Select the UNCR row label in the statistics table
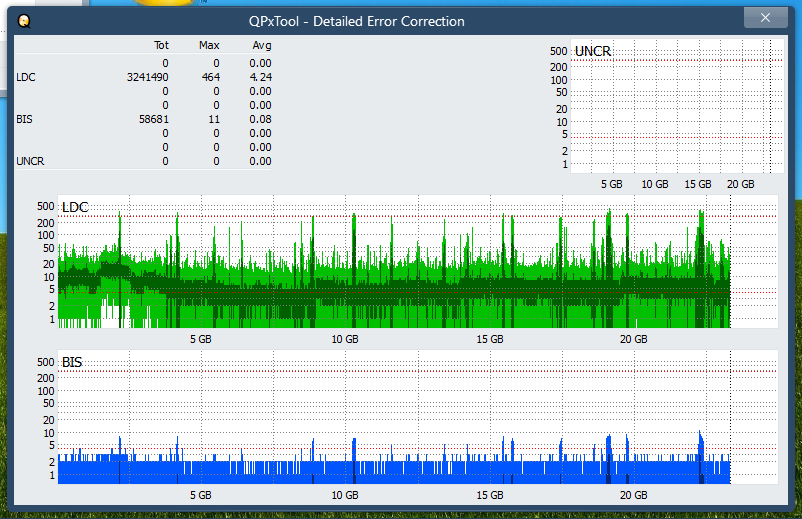This screenshot has width=802, height=519. point(30,161)
